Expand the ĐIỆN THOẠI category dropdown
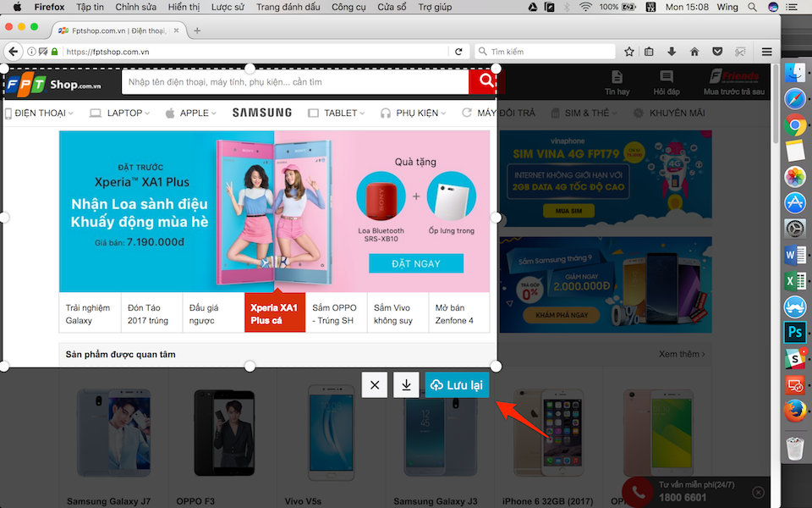The width and height of the screenshot is (812, 508). coord(40,113)
